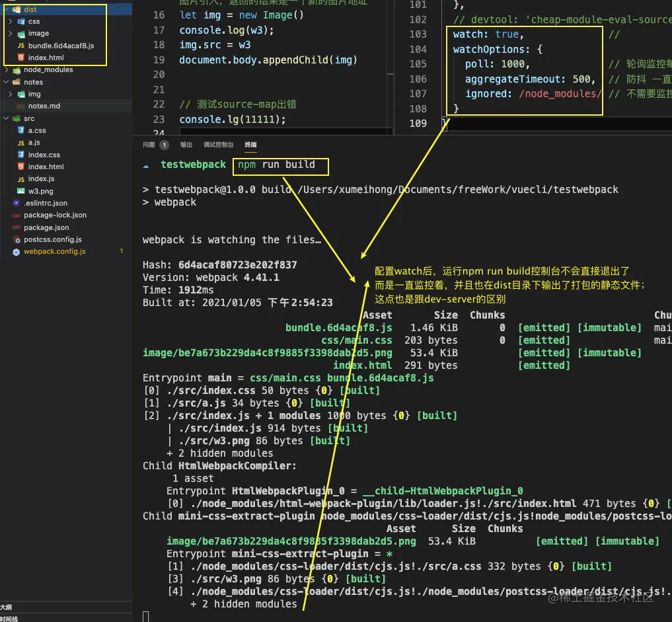The width and height of the screenshot is (672, 622).
Task: Click 'Child HtmlWebpackCompiler:' terminal line
Action: 219,466
